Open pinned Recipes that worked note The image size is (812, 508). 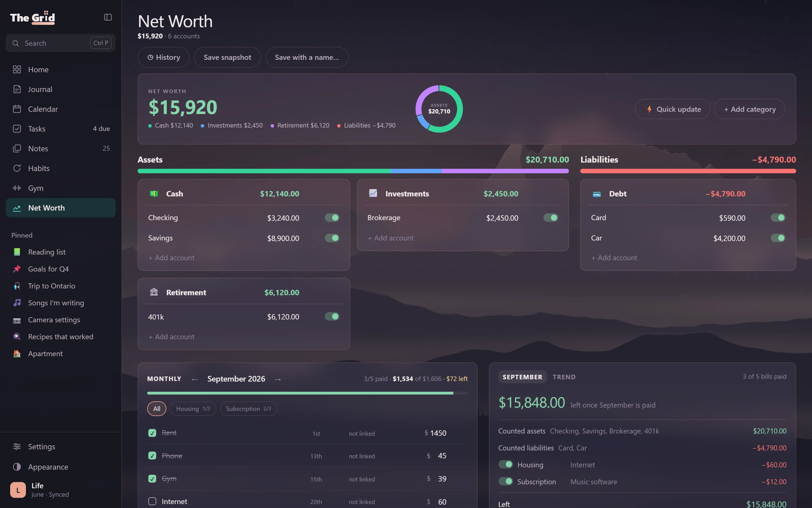click(60, 337)
